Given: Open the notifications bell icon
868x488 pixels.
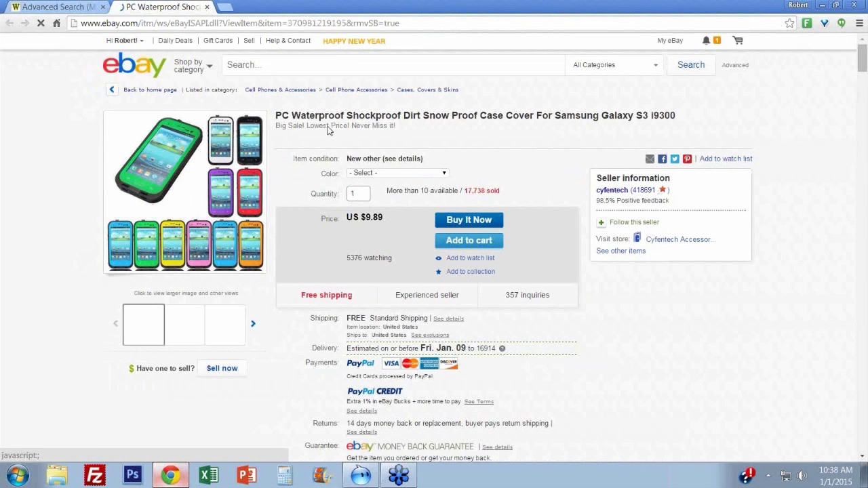Looking at the screenshot, I should [x=706, y=41].
